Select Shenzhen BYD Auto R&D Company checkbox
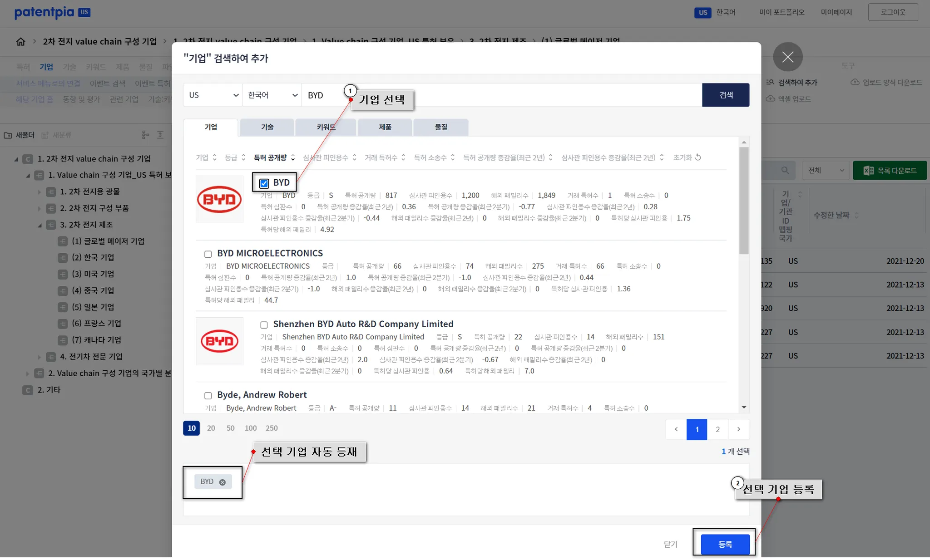The height and width of the screenshot is (560, 930). [x=264, y=325]
